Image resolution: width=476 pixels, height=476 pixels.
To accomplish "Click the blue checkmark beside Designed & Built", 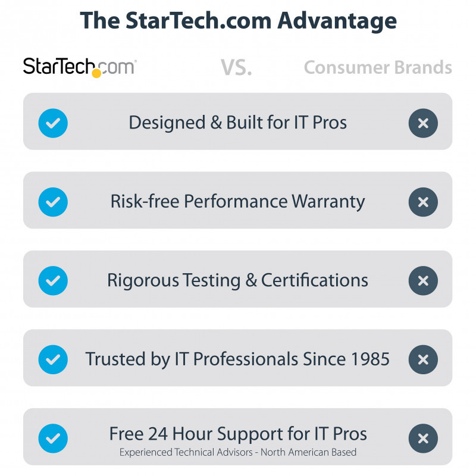I will [x=53, y=123].
